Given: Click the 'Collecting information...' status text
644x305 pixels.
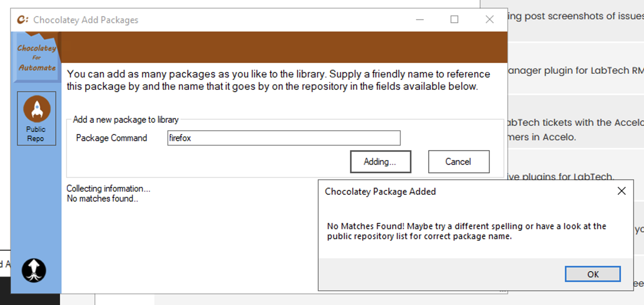Looking at the screenshot, I should [108, 189].
